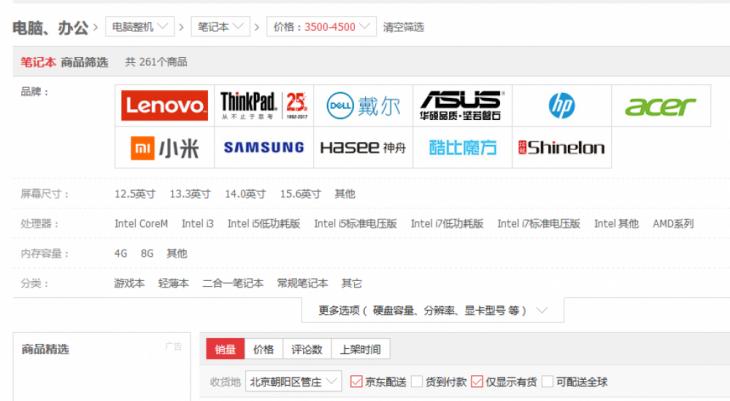Filter screen size 15.6英寸
This screenshot has height=401, width=730.
(300, 194)
